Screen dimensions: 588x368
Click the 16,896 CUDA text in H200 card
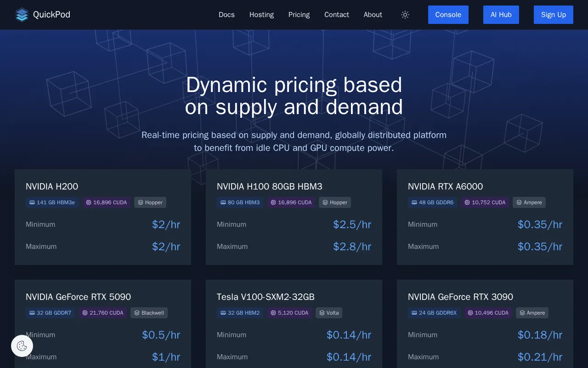tap(110, 202)
